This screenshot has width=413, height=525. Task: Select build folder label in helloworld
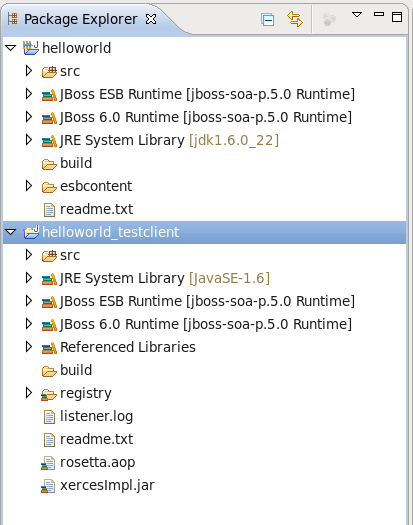click(76, 163)
